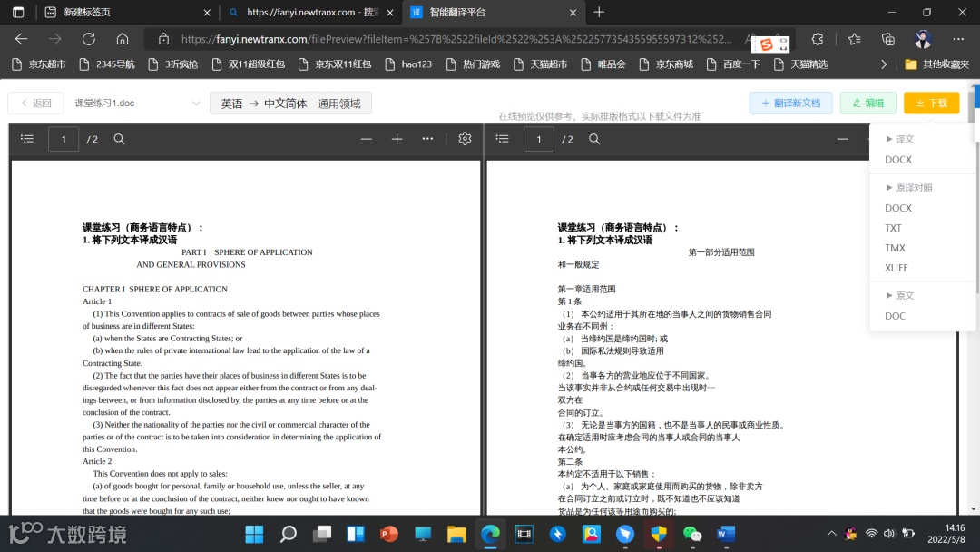Open Edge favorites icon
980x552 pixels.
click(855, 39)
